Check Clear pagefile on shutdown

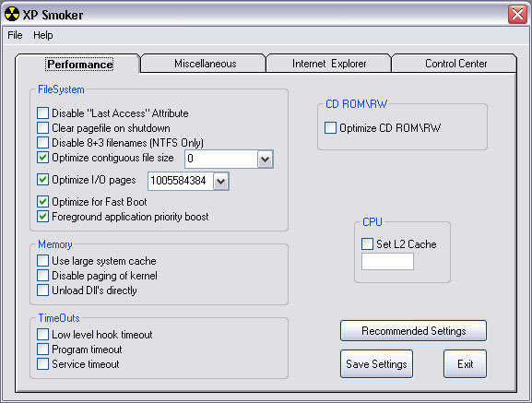pyautogui.click(x=42, y=128)
